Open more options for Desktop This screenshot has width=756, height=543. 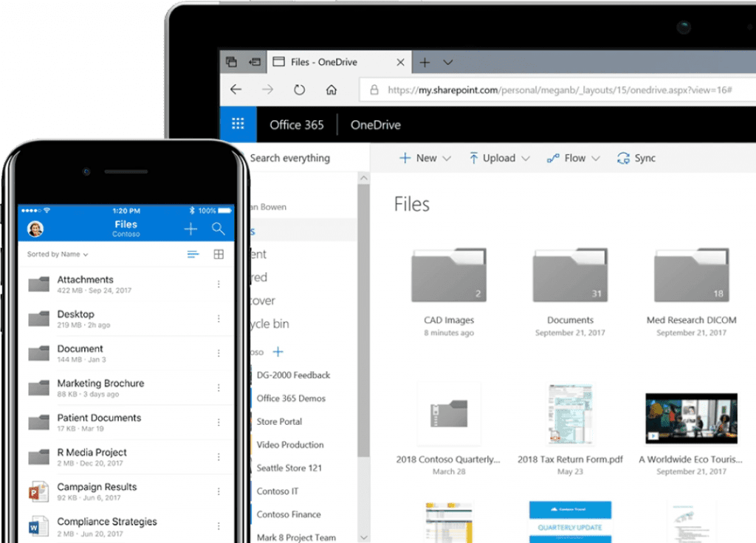(219, 319)
